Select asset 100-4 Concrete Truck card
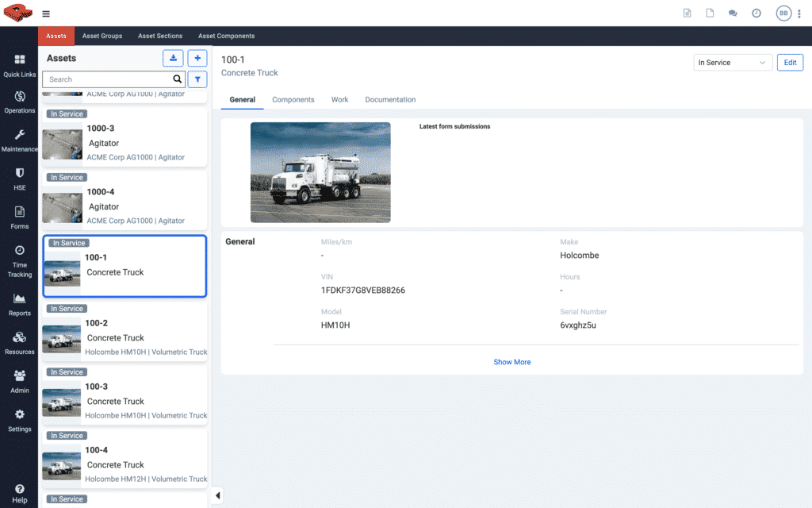Screen dimensions: 812x508 click(124, 459)
